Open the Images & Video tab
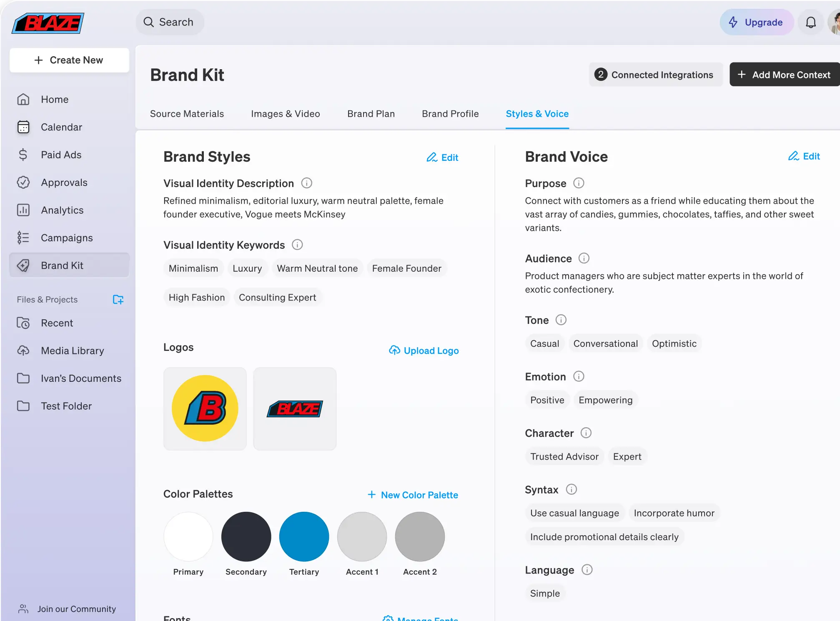The height and width of the screenshot is (621, 840). coord(285,114)
